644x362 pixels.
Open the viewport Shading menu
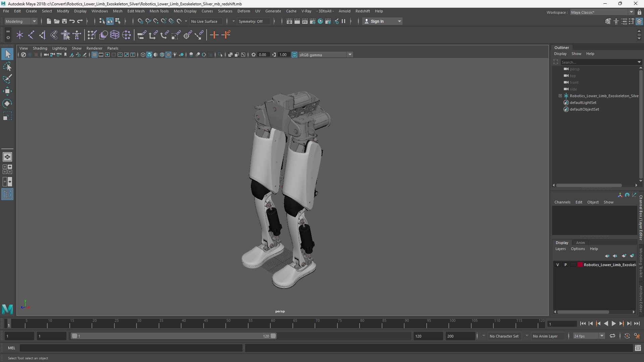[40, 48]
